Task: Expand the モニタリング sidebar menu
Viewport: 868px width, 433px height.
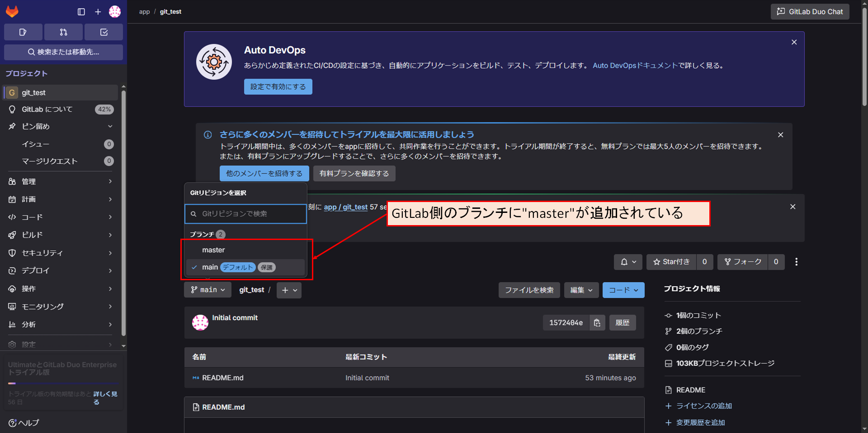Action: point(61,306)
